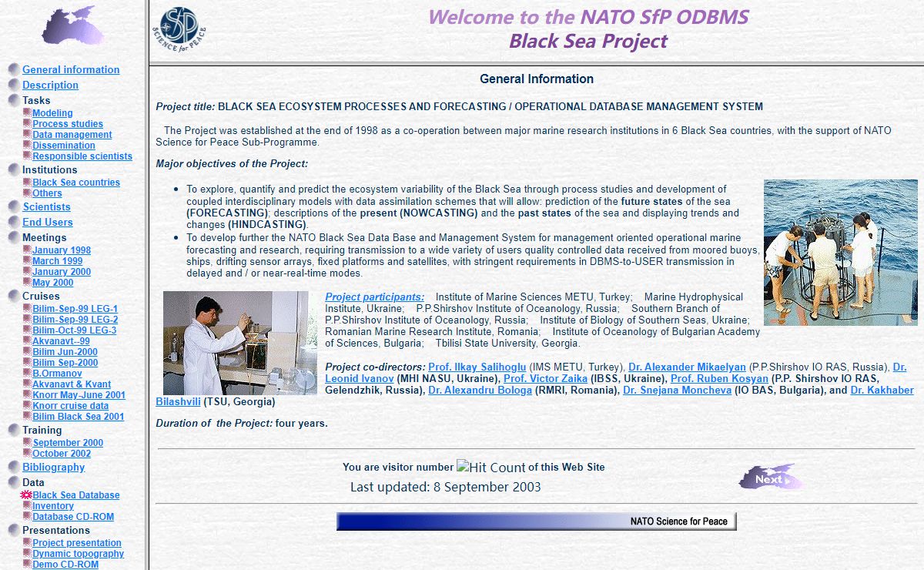Image resolution: width=924 pixels, height=570 pixels.
Task: Open End Users page link
Action: click(x=48, y=222)
